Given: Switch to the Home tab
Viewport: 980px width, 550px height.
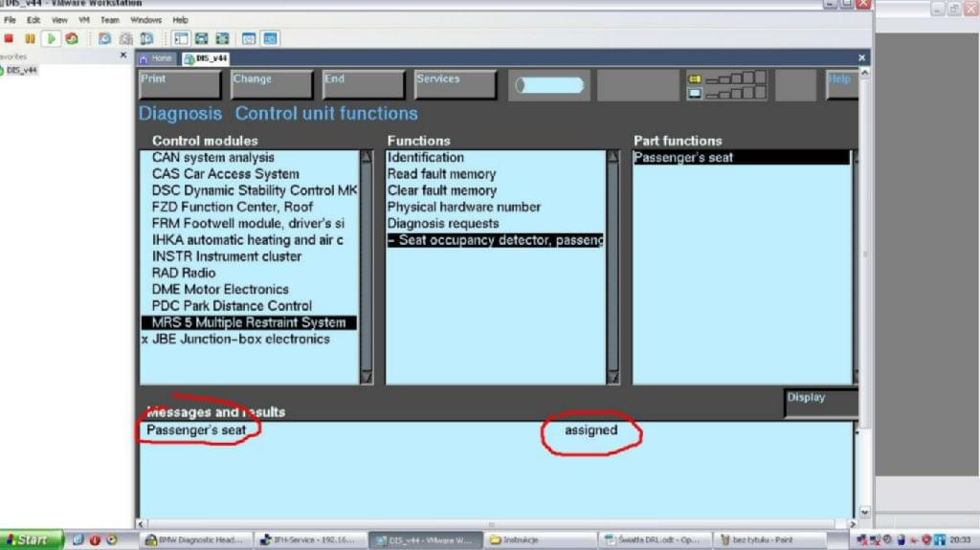Looking at the screenshot, I should click(156, 58).
